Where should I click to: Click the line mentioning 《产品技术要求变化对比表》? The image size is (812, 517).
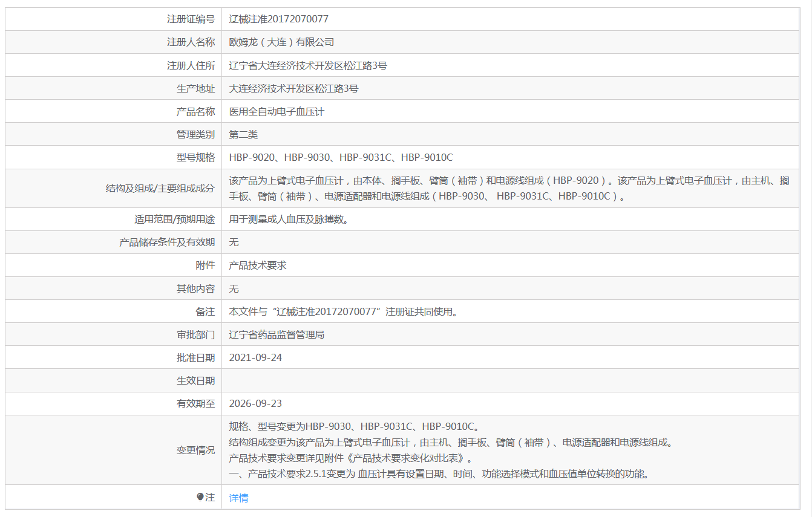pos(351,458)
